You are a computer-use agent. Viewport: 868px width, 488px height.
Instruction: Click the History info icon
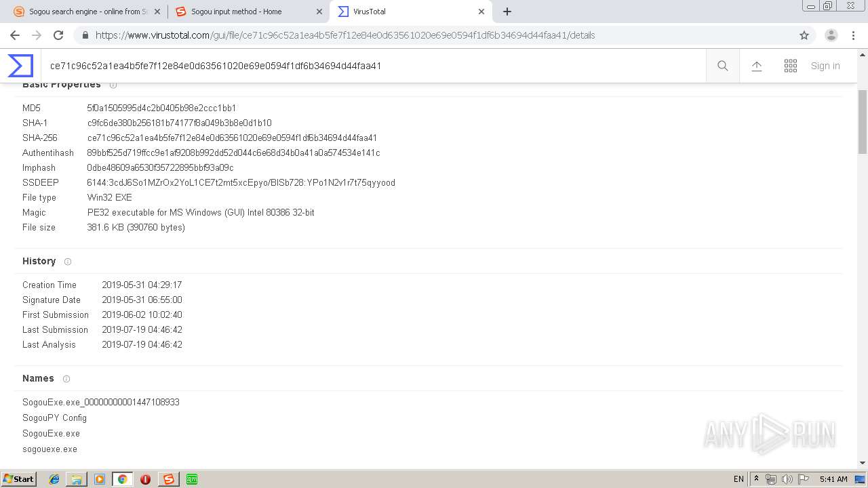pos(67,262)
